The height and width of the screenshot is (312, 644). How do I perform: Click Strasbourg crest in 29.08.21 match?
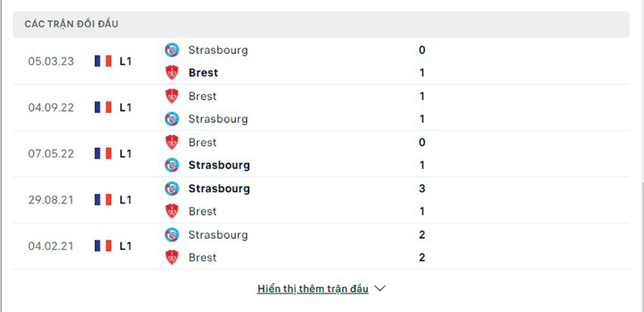pos(171,188)
